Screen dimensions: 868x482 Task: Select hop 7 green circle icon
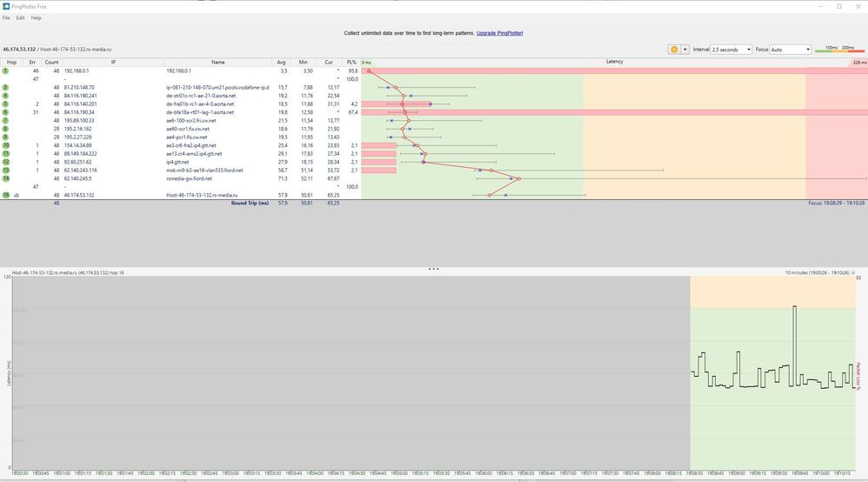(5, 121)
